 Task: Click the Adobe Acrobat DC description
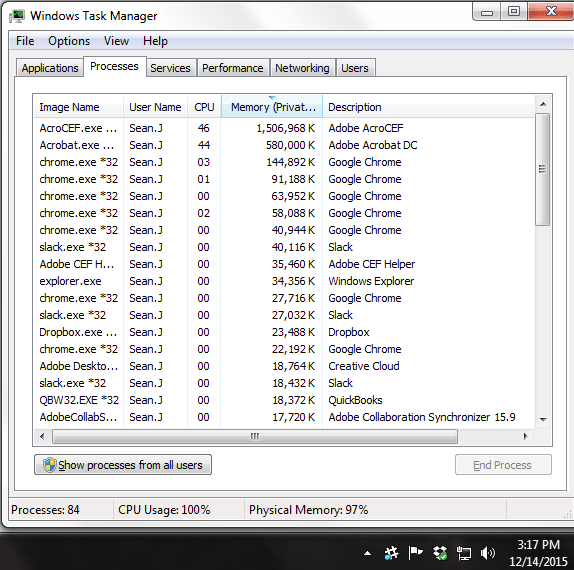click(373, 145)
